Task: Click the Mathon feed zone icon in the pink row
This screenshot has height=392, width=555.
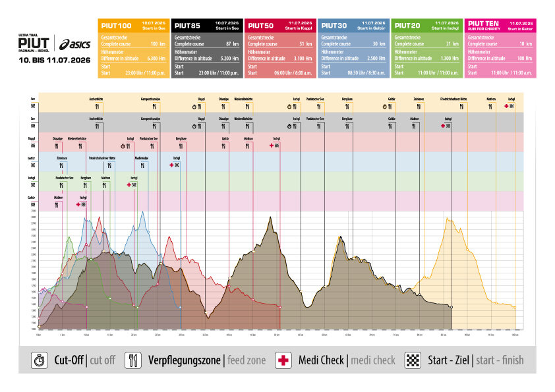Action: click(x=58, y=204)
